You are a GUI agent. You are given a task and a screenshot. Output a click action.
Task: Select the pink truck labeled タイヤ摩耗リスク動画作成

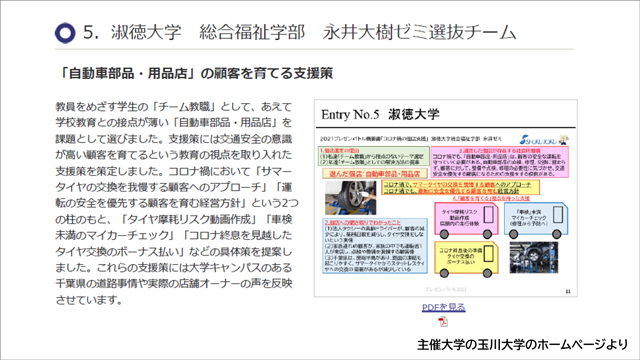pyautogui.click(x=466, y=220)
